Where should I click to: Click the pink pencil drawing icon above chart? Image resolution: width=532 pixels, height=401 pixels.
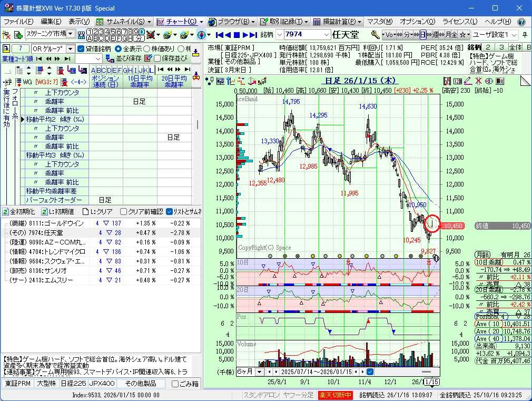point(468,81)
